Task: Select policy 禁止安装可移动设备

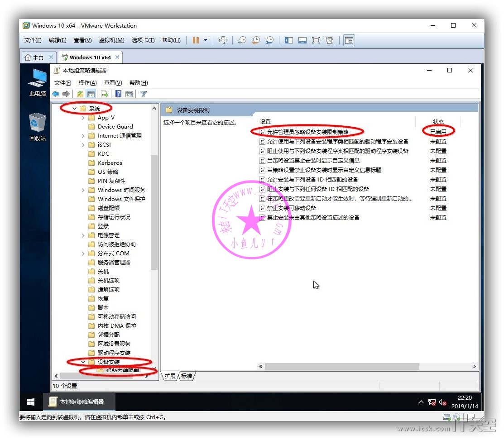Action: click(x=291, y=208)
